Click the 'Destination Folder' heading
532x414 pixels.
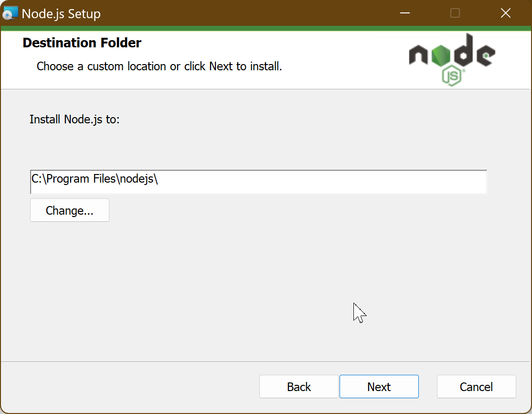click(x=82, y=43)
